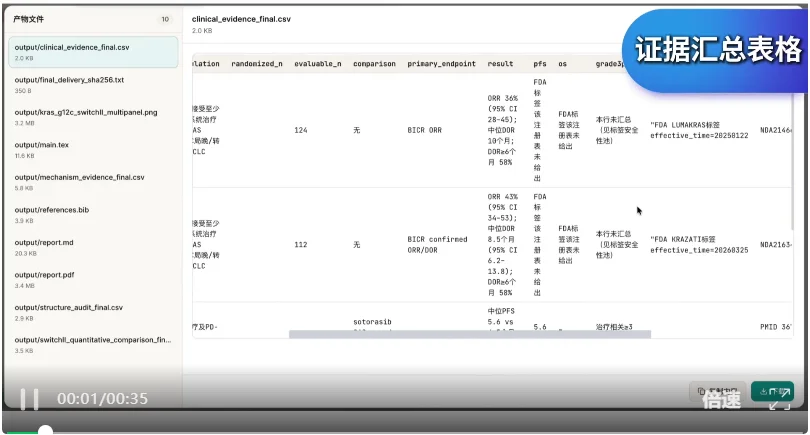Open output/final_delivery_sha256.txt file

tap(94, 85)
